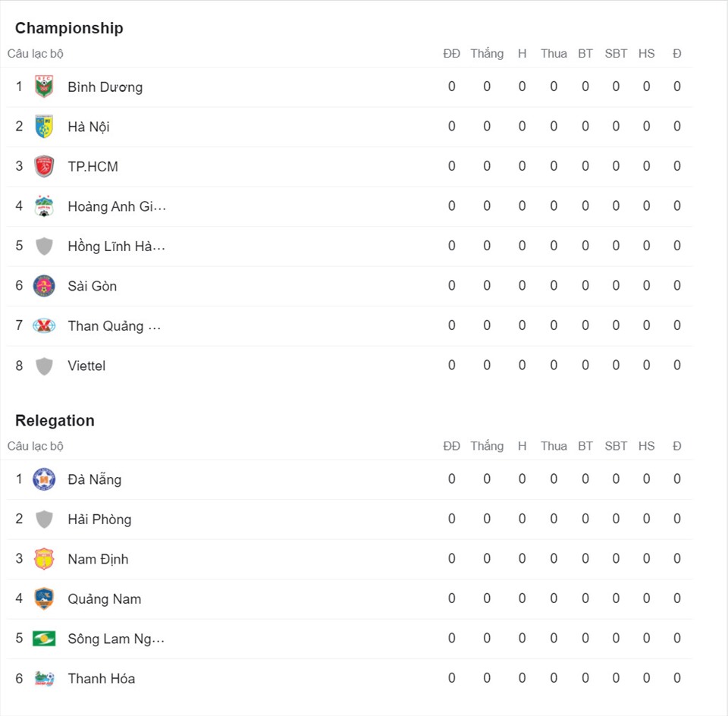Click the Hà Nội club crest icon
728x716 pixels.
(44, 127)
